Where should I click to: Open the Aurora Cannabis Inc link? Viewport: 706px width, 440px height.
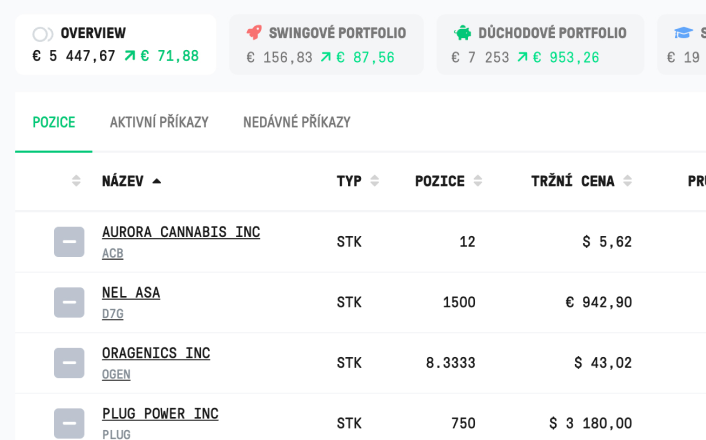[181, 232]
